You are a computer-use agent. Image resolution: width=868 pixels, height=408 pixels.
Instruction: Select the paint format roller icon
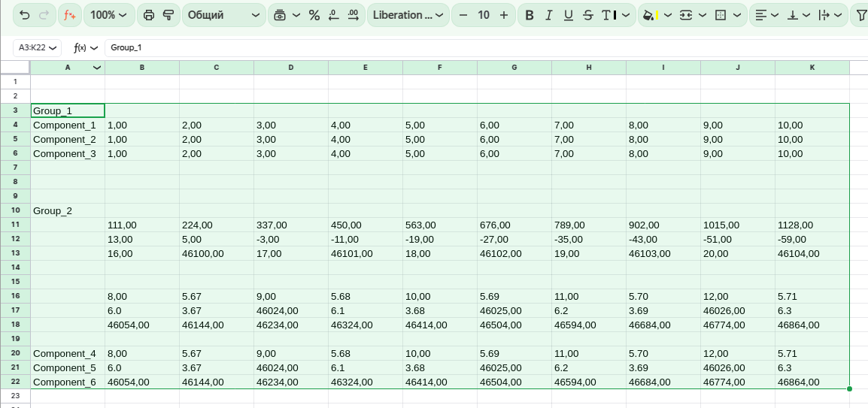[x=168, y=15]
